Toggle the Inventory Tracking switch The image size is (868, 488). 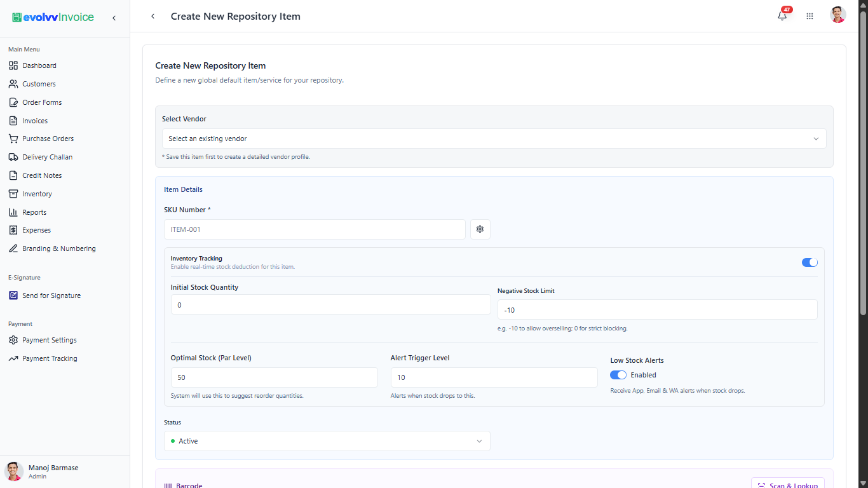[810, 262]
